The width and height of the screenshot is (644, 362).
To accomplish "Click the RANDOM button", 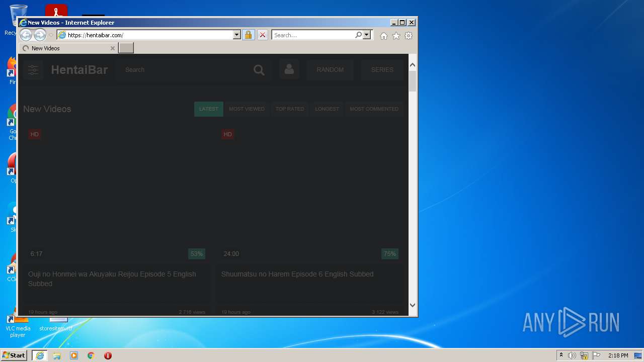I will (330, 70).
